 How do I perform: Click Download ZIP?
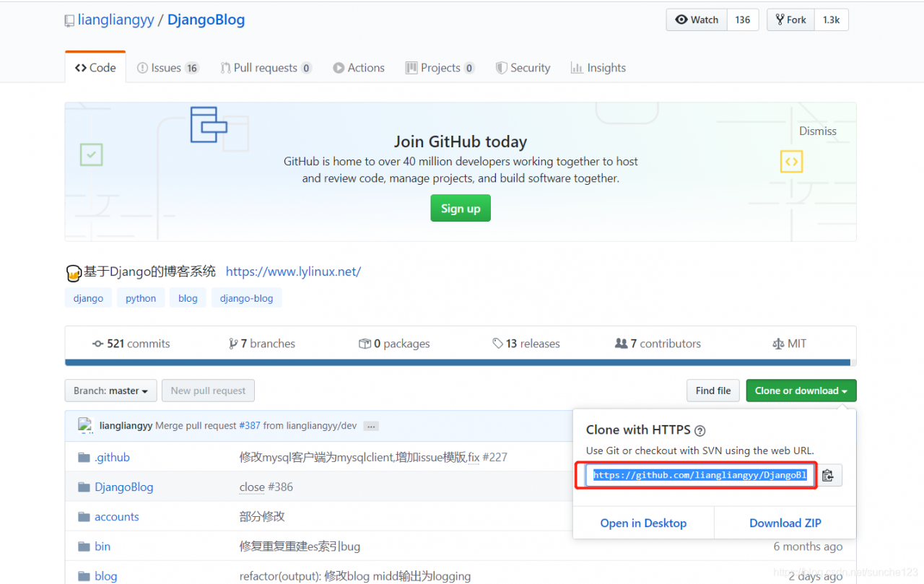[x=785, y=523]
